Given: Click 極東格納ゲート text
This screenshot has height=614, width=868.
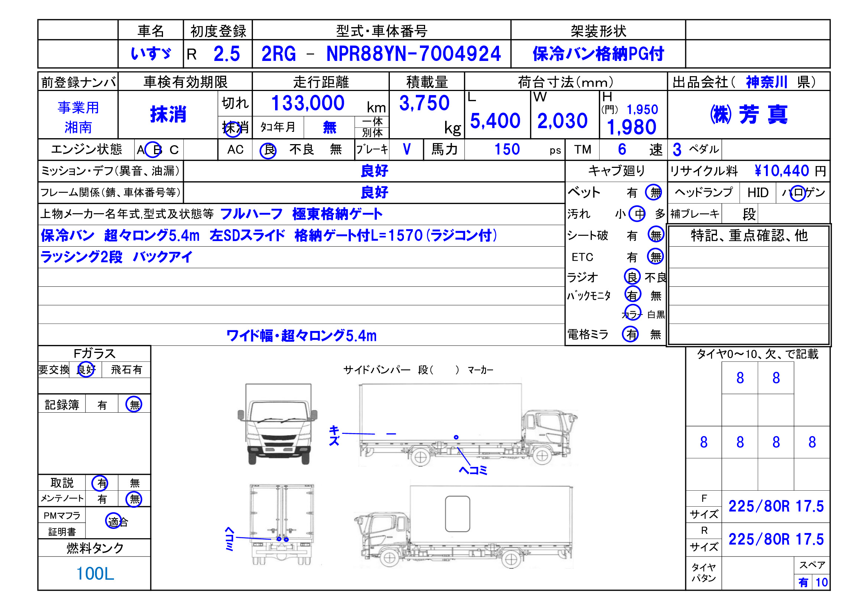Looking at the screenshot, I should 337,214.
